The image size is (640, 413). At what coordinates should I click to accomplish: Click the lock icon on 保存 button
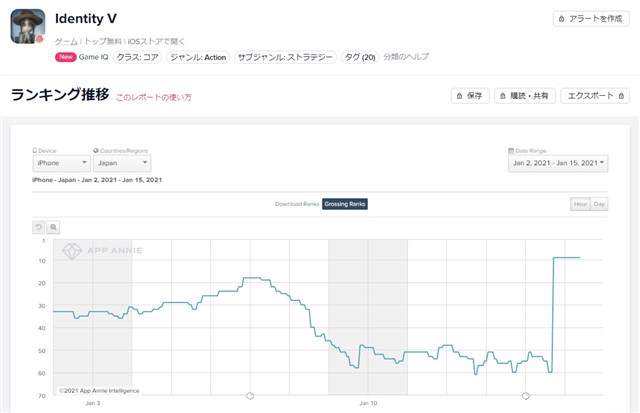[x=460, y=96]
